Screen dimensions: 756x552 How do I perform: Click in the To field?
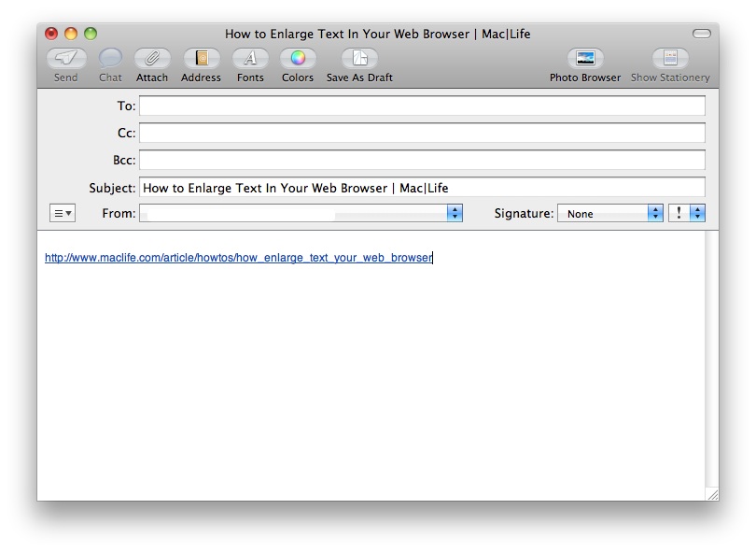click(x=423, y=106)
